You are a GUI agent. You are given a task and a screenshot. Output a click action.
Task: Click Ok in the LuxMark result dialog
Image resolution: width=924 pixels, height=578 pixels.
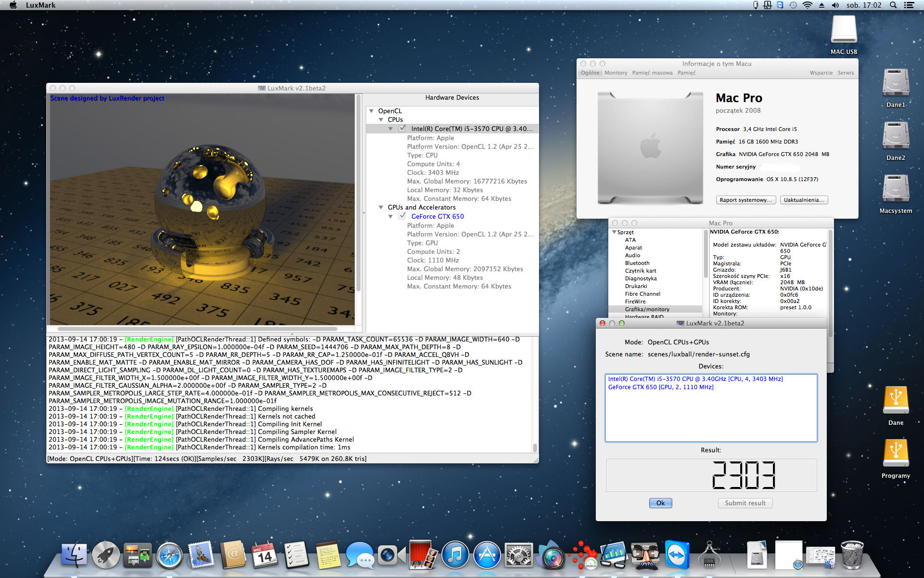point(660,503)
